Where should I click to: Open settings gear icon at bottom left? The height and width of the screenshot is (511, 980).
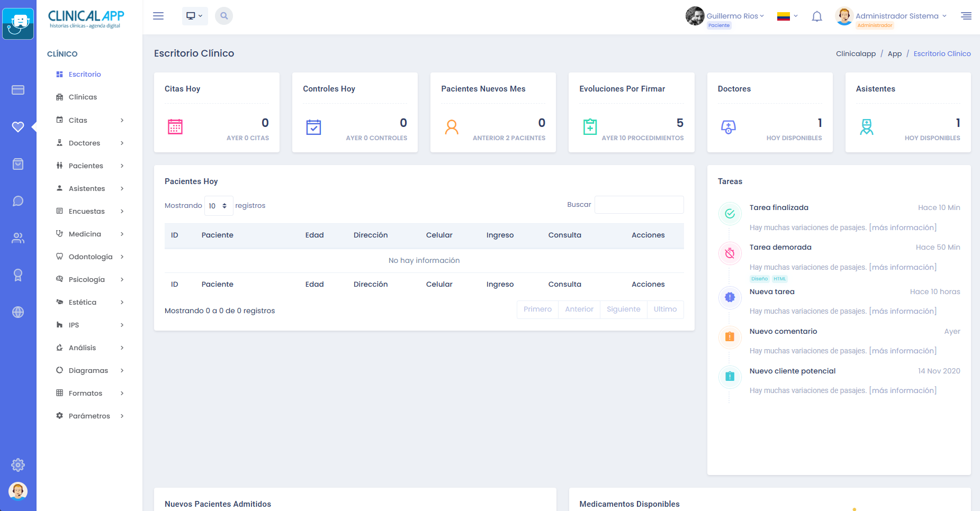pos(18,465)
